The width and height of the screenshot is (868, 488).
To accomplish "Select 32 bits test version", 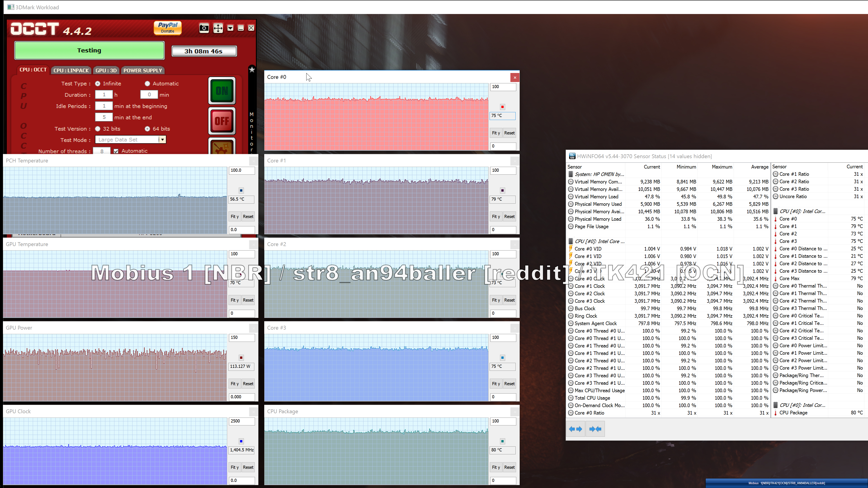I will (98, 129).
